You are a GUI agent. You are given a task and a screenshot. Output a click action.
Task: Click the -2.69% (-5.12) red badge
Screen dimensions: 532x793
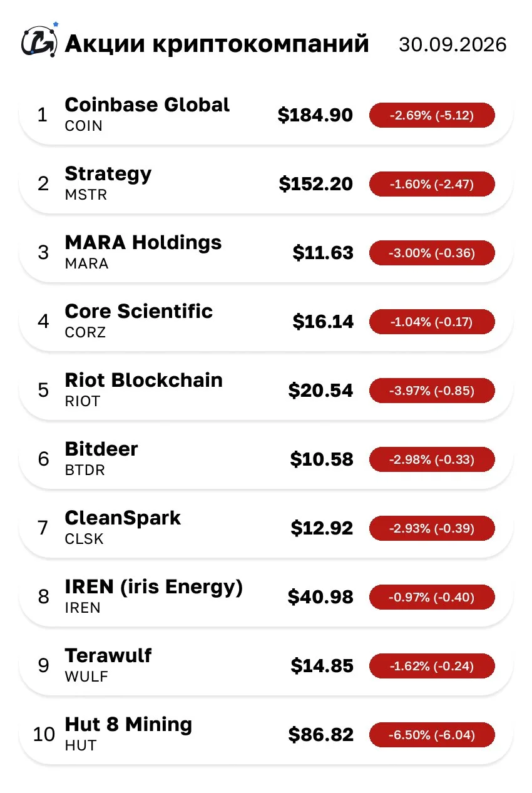point(432,115)
